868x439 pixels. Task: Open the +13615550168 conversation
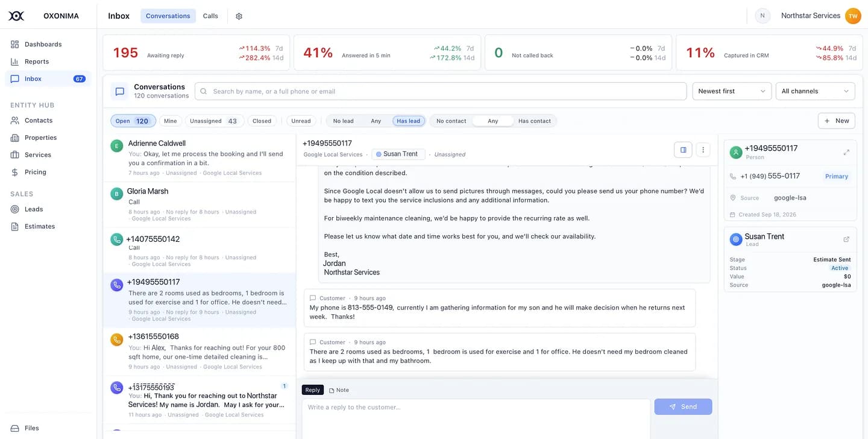[200, 351]
